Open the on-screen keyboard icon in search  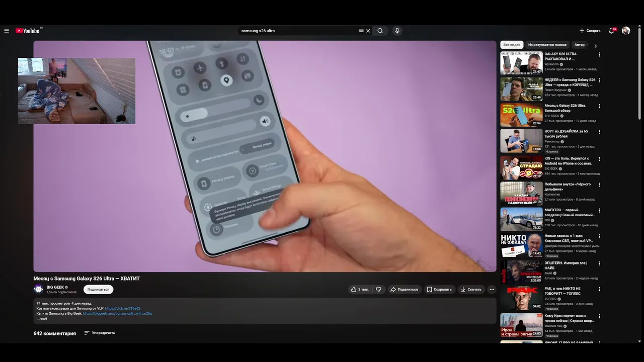coord(361,31)
